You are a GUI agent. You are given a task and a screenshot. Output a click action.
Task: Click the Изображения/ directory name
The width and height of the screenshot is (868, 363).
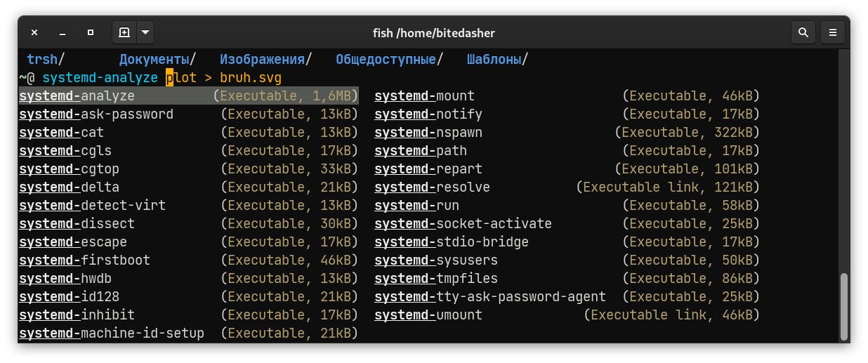(x=265, y=60)
